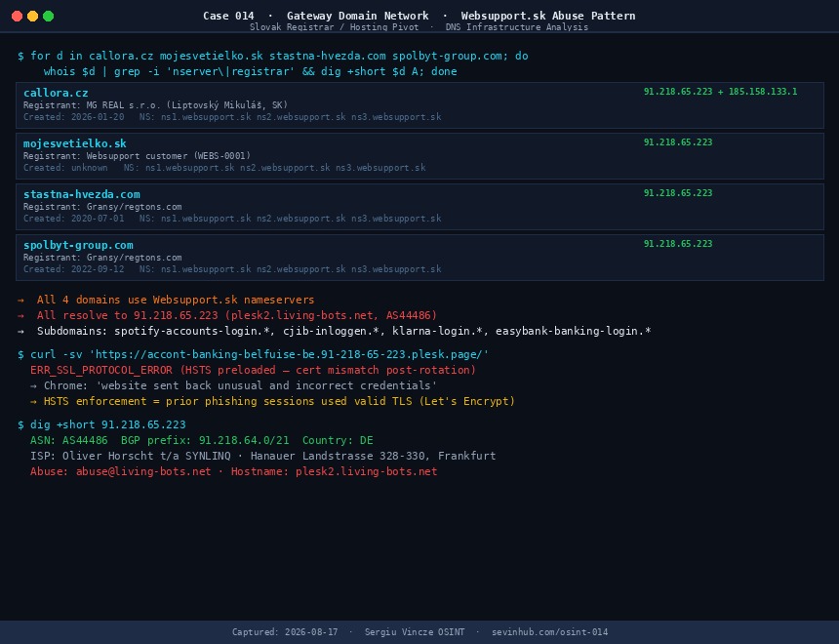Click Gransy/regtons.com registrant under stastna-hvezda.com
This screenshot has width=839, height=644.
[102, 207]
